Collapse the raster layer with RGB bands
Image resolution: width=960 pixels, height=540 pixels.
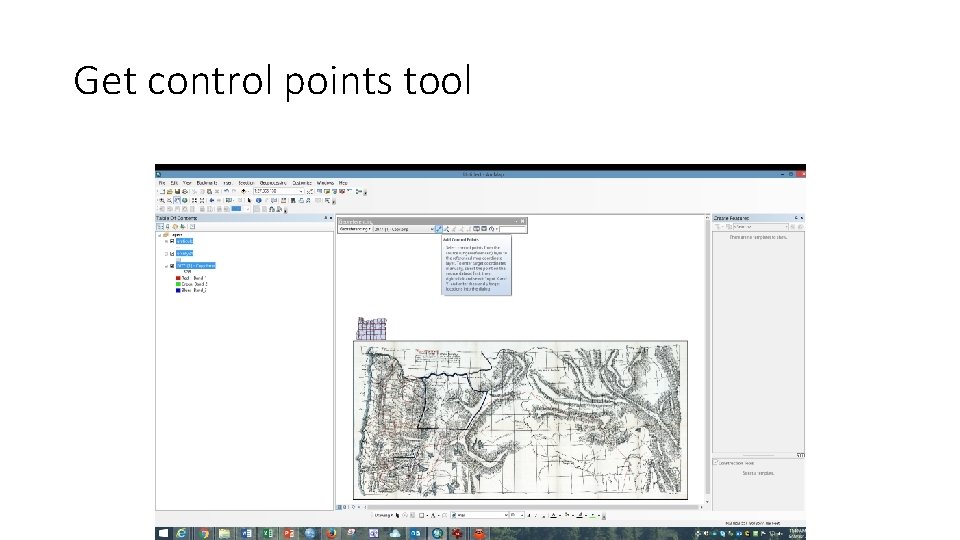point(167,266)
